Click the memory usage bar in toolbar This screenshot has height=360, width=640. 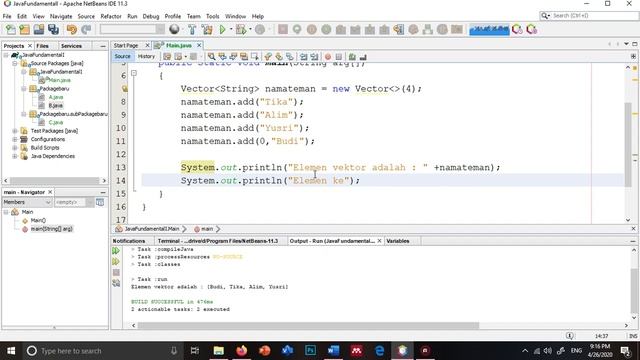489,29
